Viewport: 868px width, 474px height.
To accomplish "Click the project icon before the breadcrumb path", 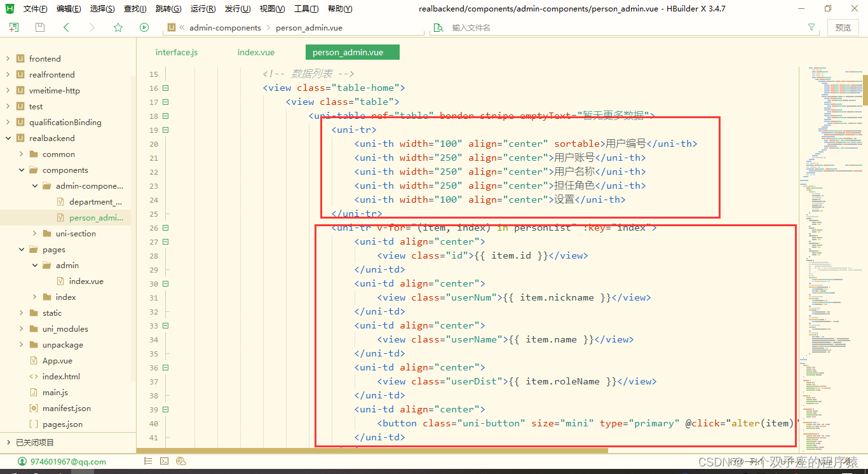I will [171, 27].
